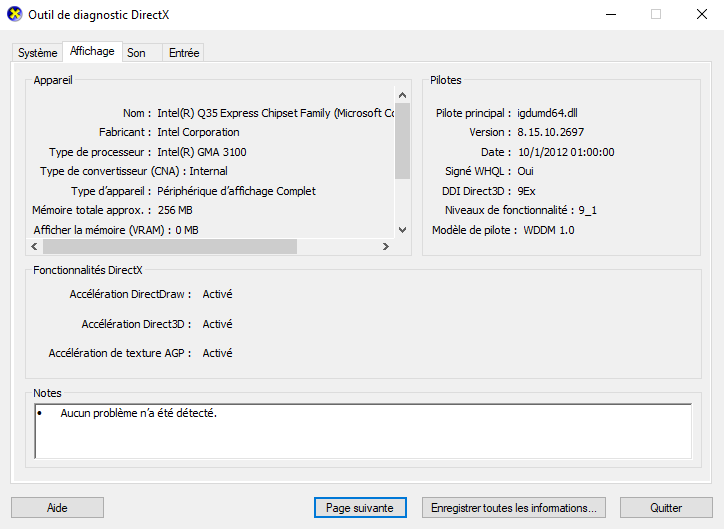Click the driver date 10/1/2012 01:00:00
The width and height of the screenshot is (724, 529).
[x=566, y=152]
